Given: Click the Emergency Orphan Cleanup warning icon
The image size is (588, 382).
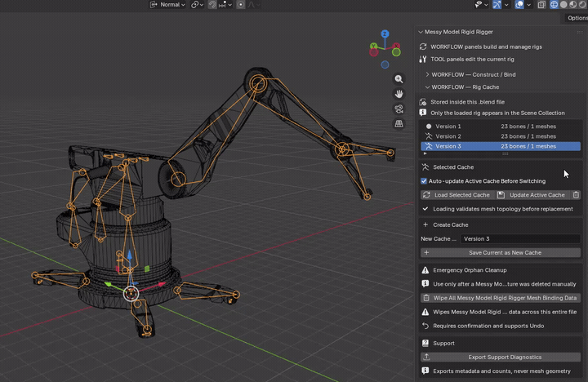Looking at the screenshot, I should click(425, 270).
